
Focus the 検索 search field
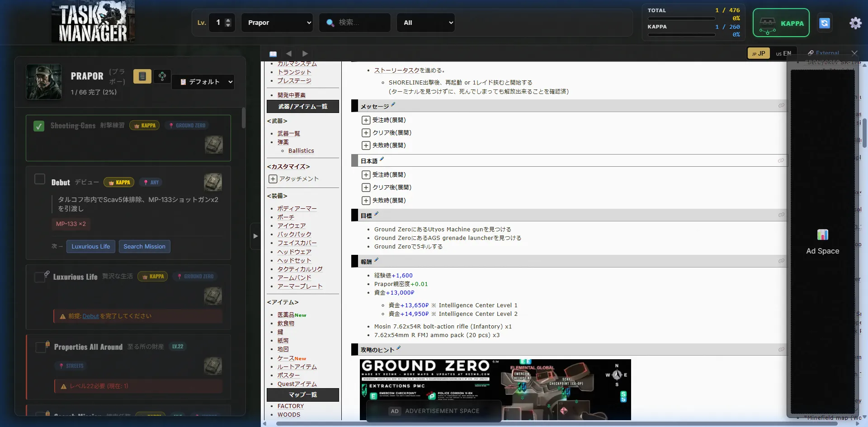pyautogui.click(x=355, y=23)
